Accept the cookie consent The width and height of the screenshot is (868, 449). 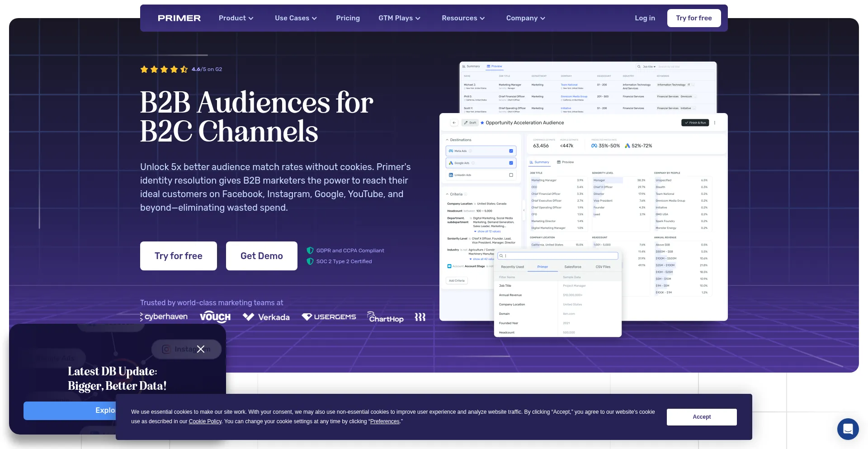click(701, 417)
